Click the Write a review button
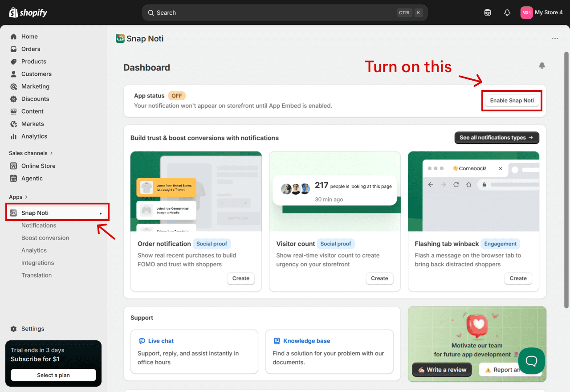The image size is (570, 392). (x=442, y=370)
